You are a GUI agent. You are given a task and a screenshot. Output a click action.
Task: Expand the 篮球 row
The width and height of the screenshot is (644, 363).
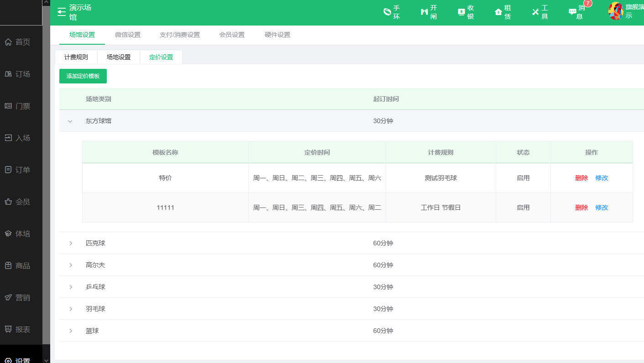71,331
